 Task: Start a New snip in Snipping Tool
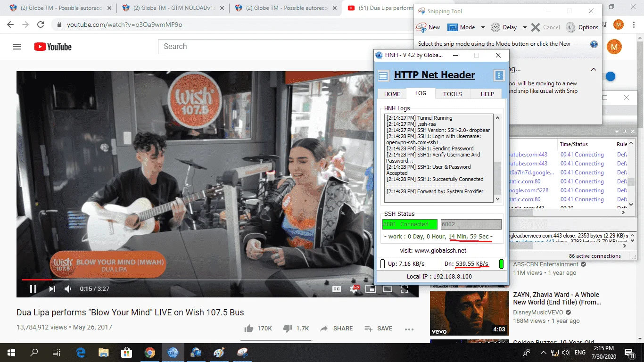click(429, 27)
